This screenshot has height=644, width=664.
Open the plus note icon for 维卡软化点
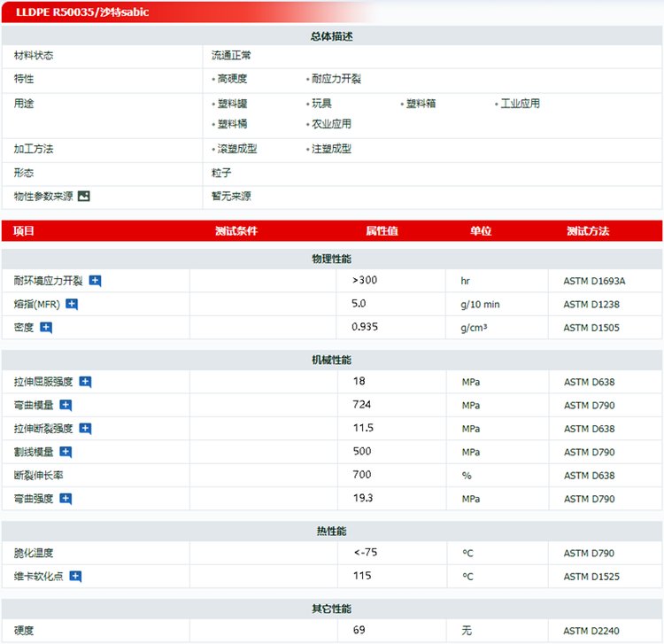[x=75, y=576]
